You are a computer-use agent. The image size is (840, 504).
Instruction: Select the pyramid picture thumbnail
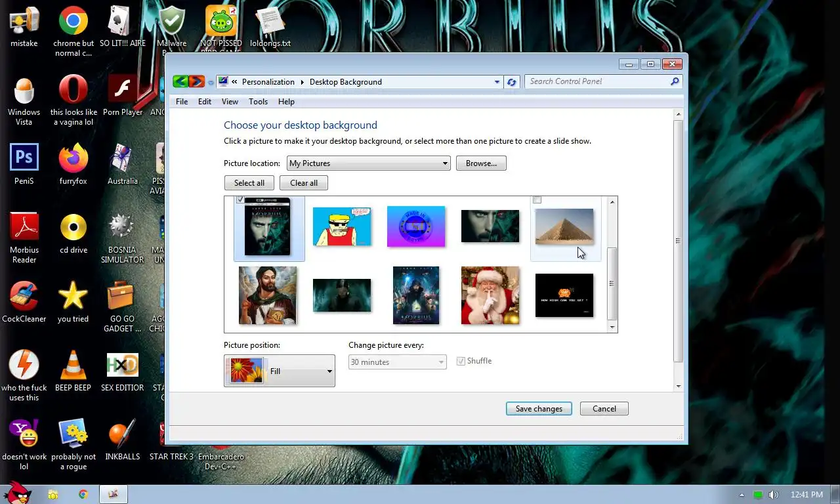point(564,226)
